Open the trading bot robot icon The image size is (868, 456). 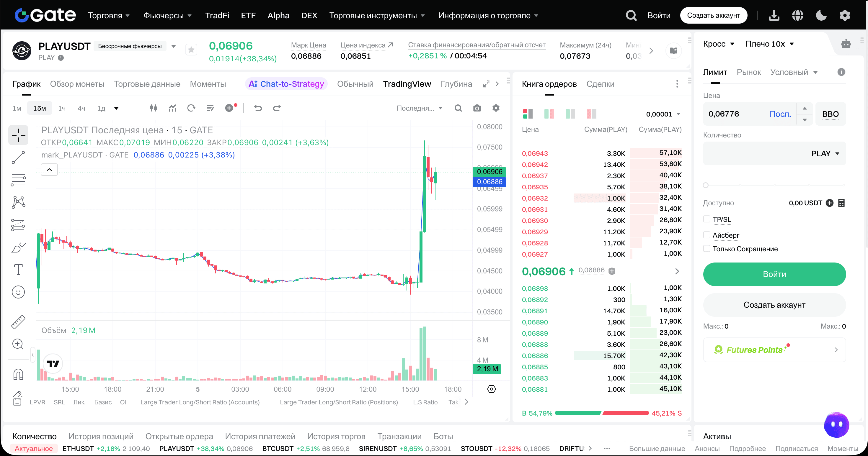846,44
